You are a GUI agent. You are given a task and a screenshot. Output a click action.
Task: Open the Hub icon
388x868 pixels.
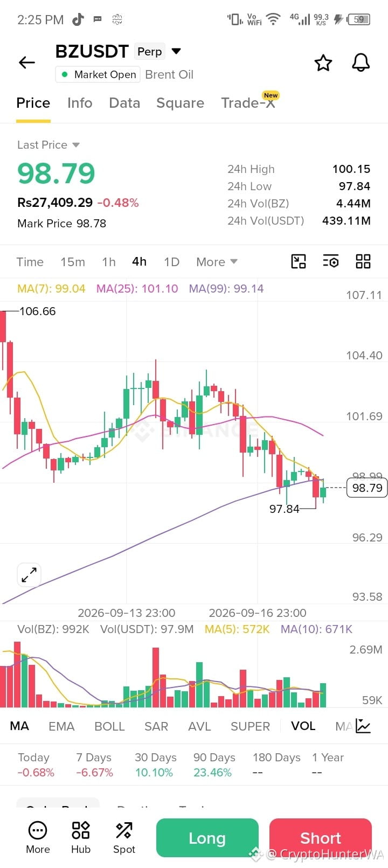[x=81, y=837]
